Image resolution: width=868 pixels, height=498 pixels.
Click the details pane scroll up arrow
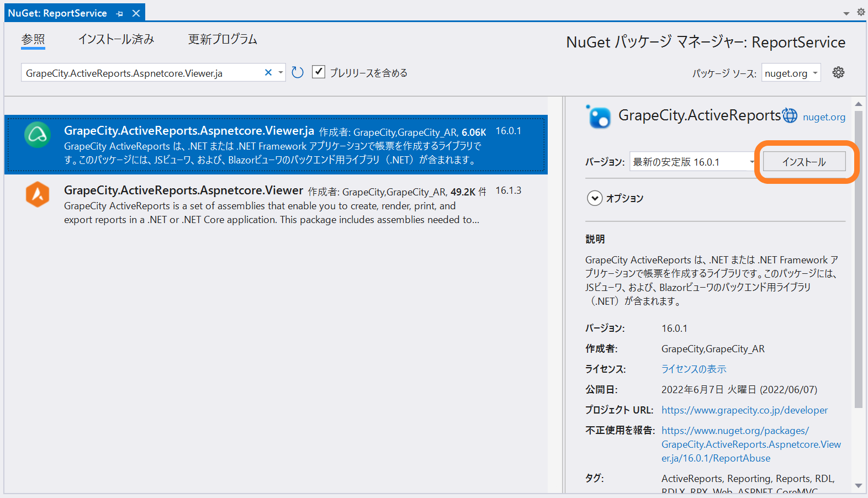[x=858, y=104]
